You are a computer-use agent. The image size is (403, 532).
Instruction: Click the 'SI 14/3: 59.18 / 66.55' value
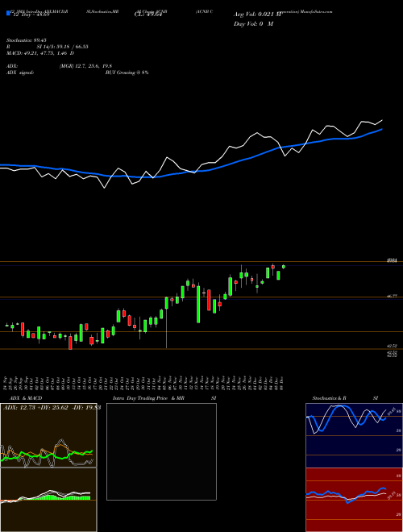[62, 47]
